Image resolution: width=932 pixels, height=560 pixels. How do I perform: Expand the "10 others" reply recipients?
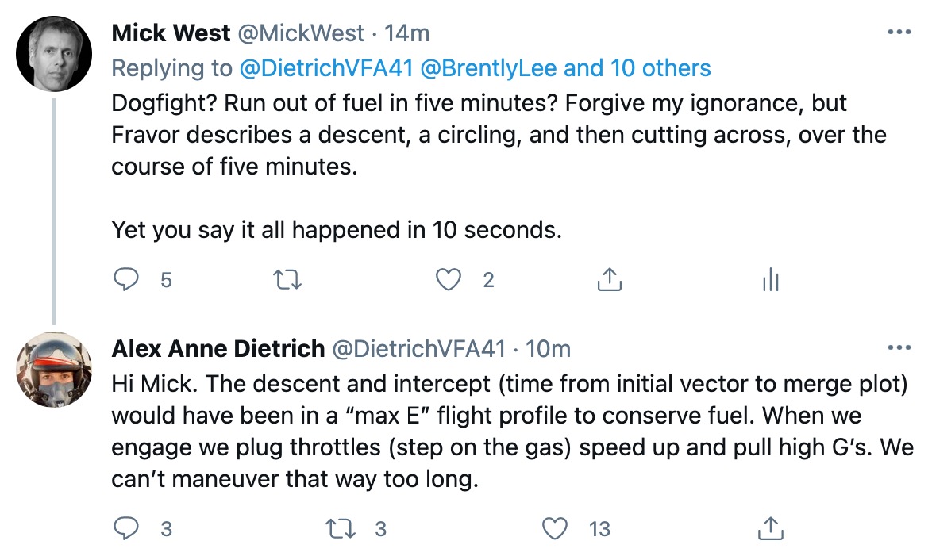pos(660,68)
